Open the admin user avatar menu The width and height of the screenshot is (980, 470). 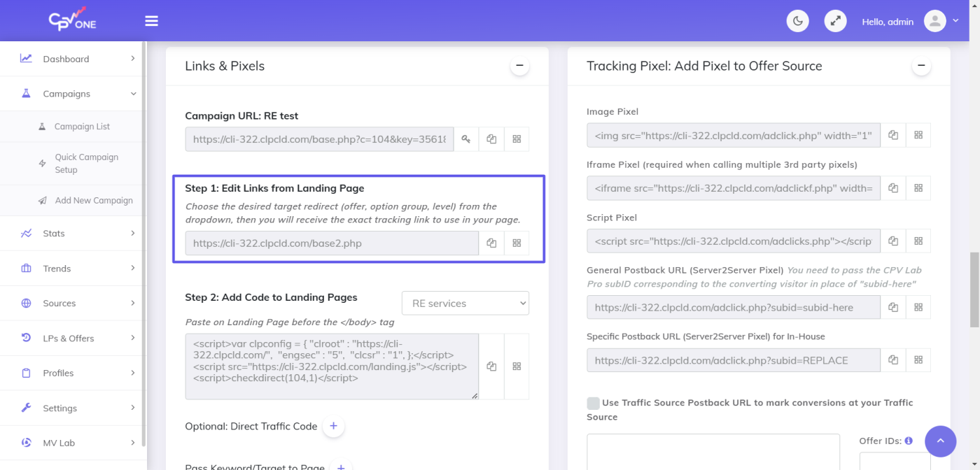point(935,21)
